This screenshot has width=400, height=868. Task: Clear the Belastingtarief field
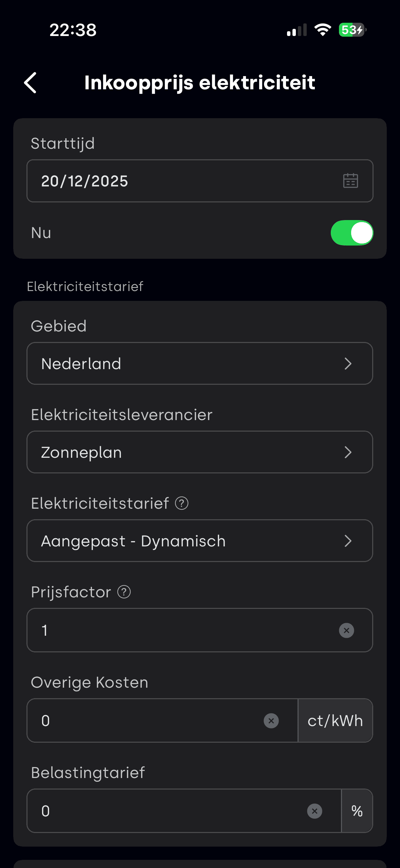pyautogui.click(x=315, y=811)
